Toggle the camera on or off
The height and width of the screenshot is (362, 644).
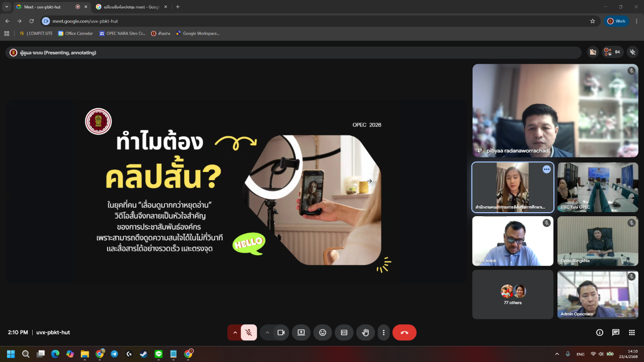click(281, 332)
